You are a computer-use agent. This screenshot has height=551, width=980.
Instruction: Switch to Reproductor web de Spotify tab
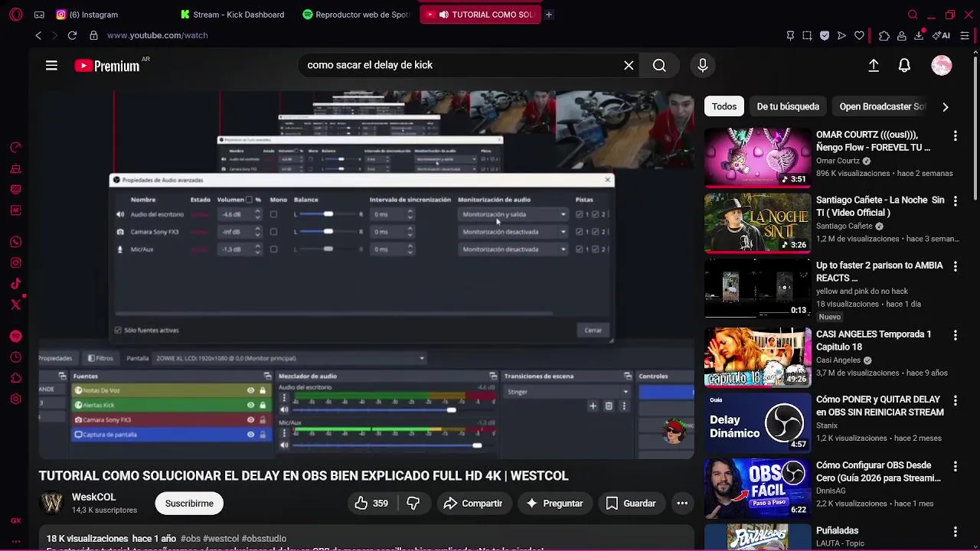pos(357,15)
